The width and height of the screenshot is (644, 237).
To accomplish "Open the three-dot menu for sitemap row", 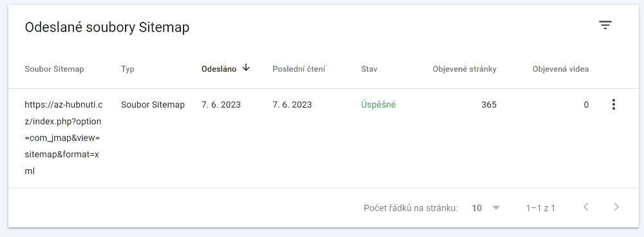I will [x=613, y=104].
